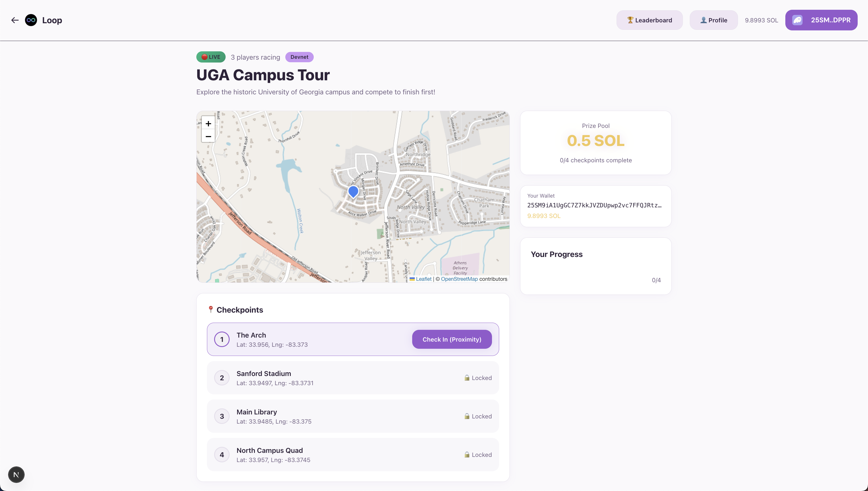The height and width of the screenshot is (491, 868).
Task: Open the Profile page
Action: point(714,20)
